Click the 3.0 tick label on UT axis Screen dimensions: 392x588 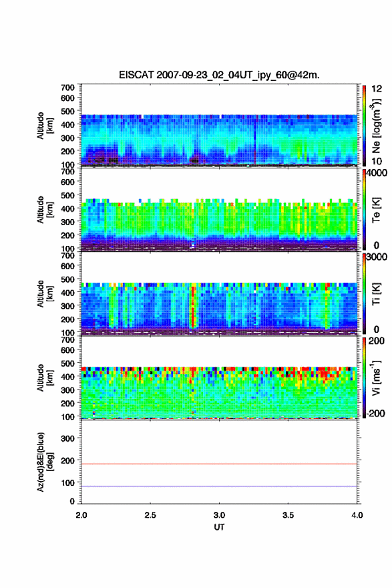click(x=219, y=515)
